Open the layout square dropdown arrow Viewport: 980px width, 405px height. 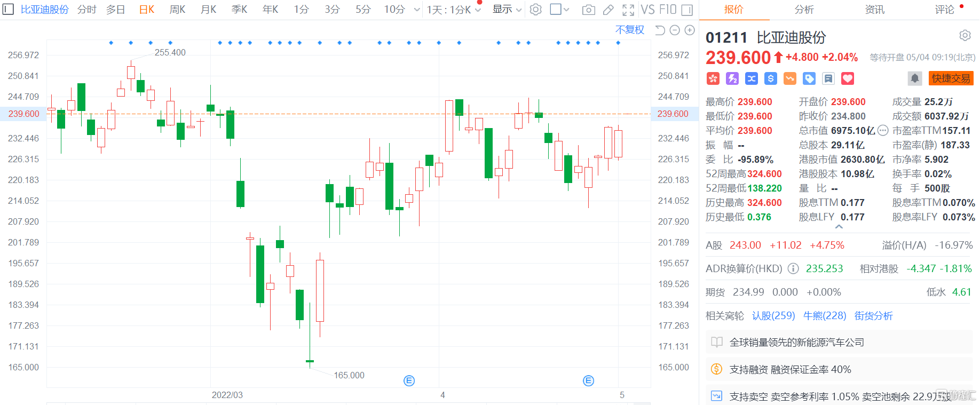(566, 10)
